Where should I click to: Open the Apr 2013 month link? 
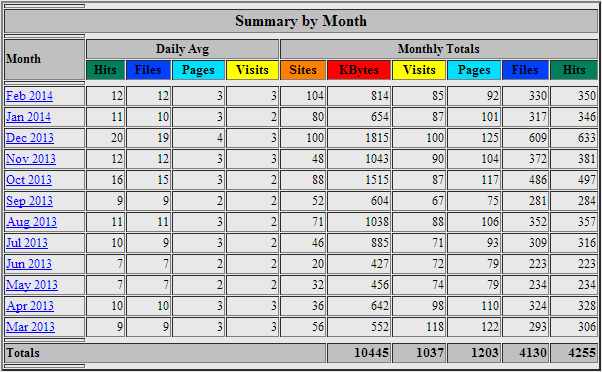click(30, 306)
